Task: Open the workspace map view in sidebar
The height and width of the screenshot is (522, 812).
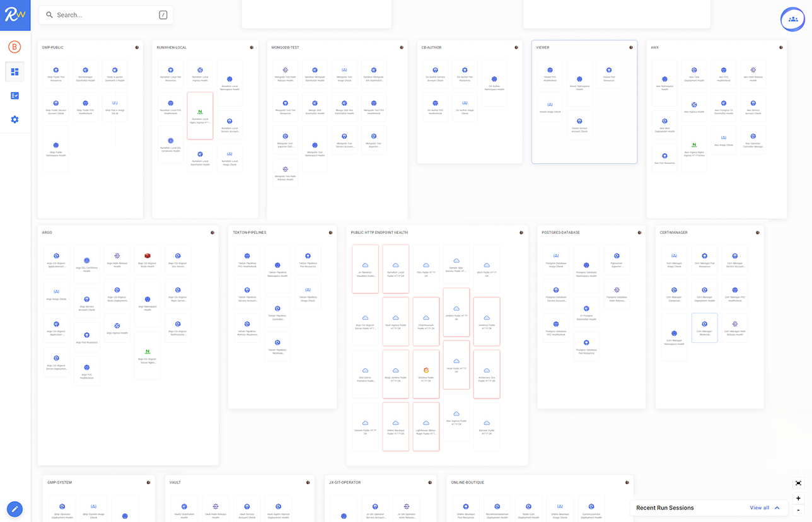Action: (14, 72)
